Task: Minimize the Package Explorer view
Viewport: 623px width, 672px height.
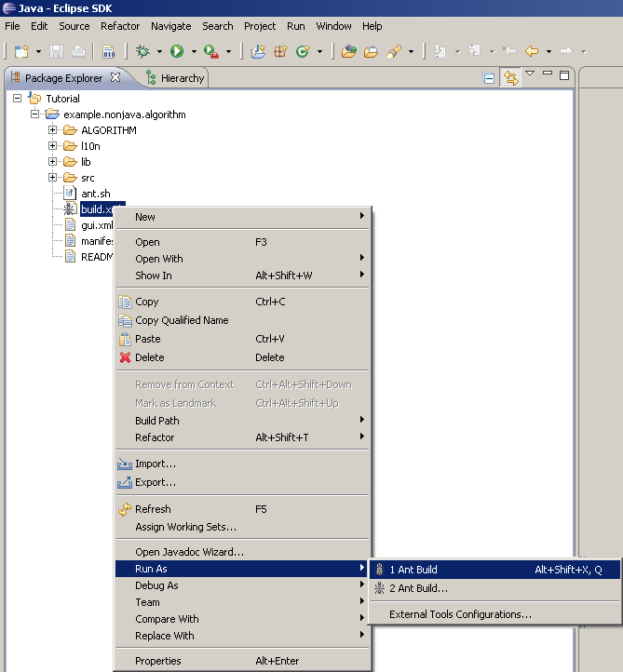Action: click(x=548, y=74)
